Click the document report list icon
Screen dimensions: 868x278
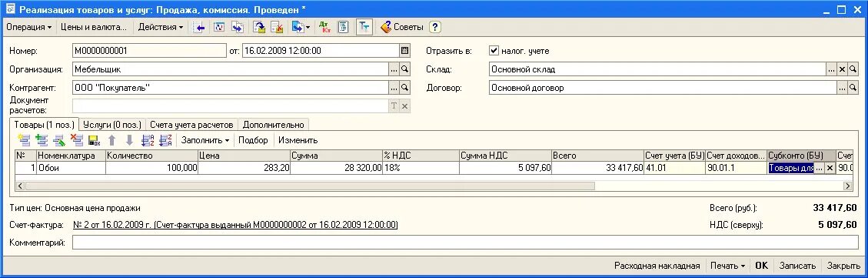[x=343, y=27]
